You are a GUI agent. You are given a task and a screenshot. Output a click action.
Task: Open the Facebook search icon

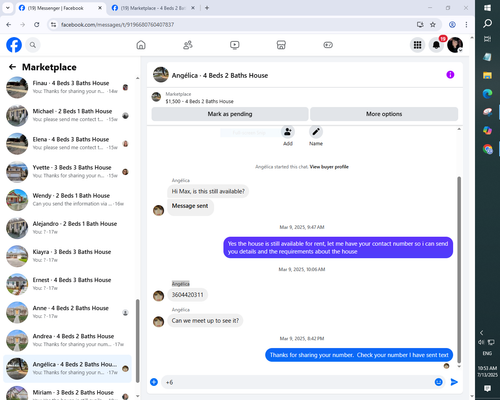[x=33, y=45]
